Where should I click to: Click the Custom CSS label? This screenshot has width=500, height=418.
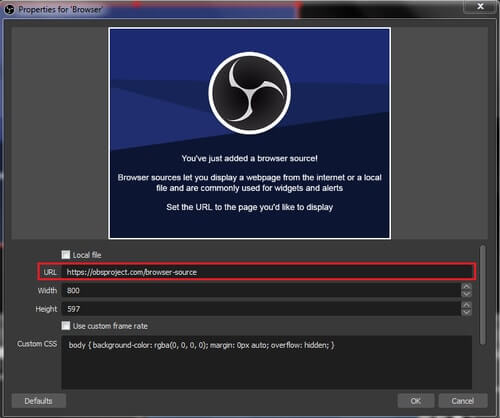tap(37, 344)
